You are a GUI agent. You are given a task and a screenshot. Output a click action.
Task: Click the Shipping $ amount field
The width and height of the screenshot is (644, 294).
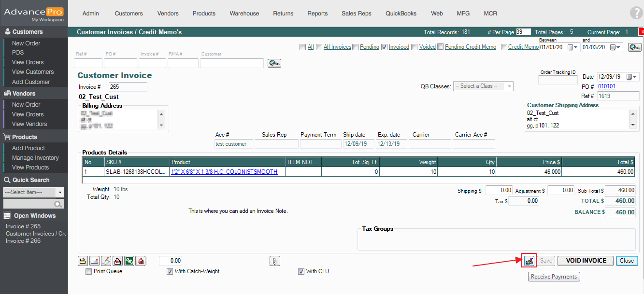pyautogui.click(x=499, y=191)
